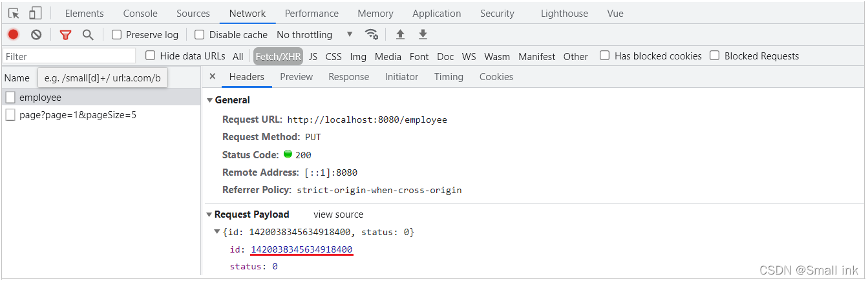Open the Preview tab

pyautogui.click(x=297, y=76)
